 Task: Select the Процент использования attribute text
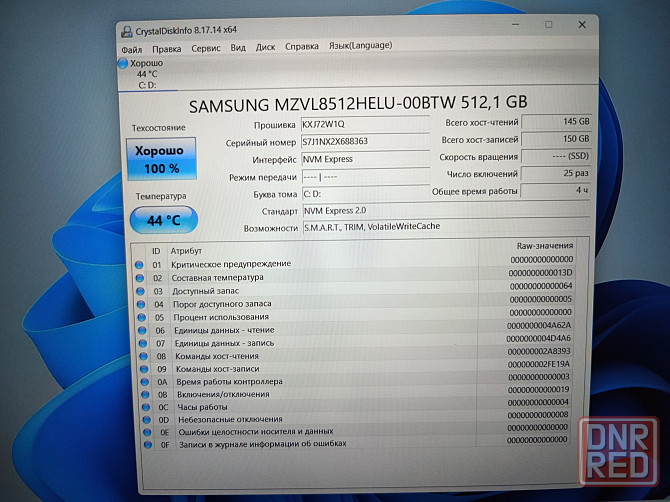click(221, 317)
